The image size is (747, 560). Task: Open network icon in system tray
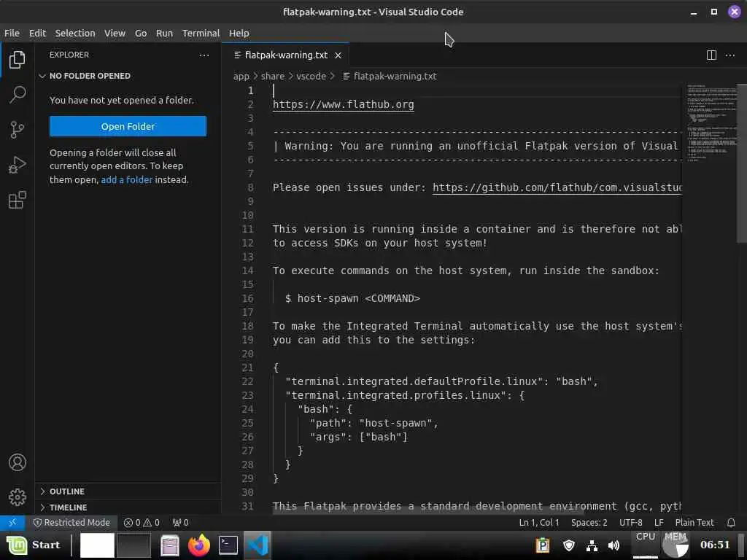click(x=592, y=545)
